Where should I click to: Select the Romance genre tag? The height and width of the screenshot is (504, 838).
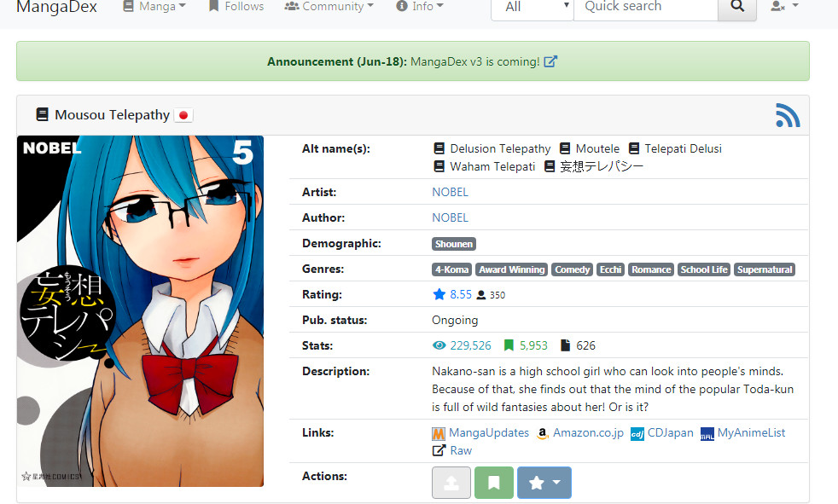[x=651, y=269]
